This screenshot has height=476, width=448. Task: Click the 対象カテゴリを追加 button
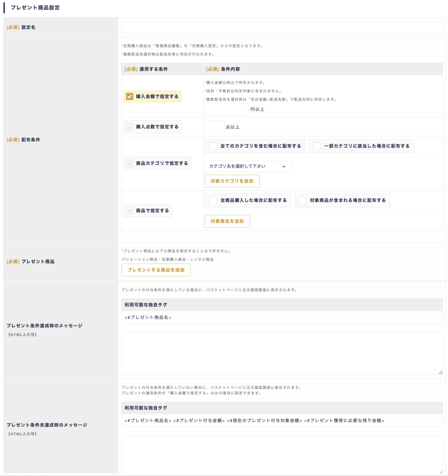[232, 181]
